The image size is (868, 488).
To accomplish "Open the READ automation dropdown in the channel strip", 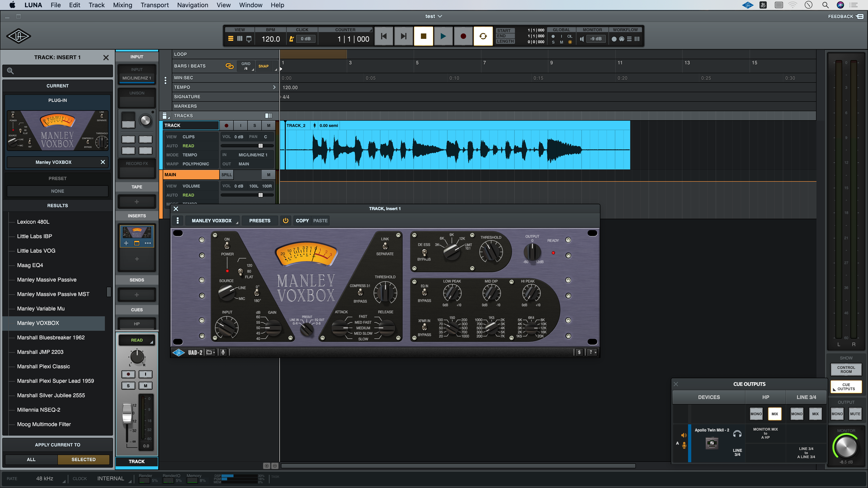I will pos(137,340).
